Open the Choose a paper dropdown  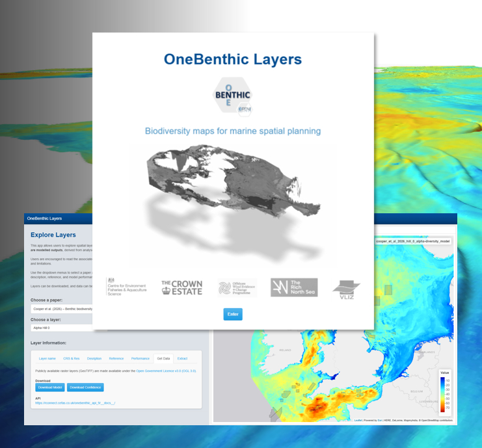click(62, 309)
